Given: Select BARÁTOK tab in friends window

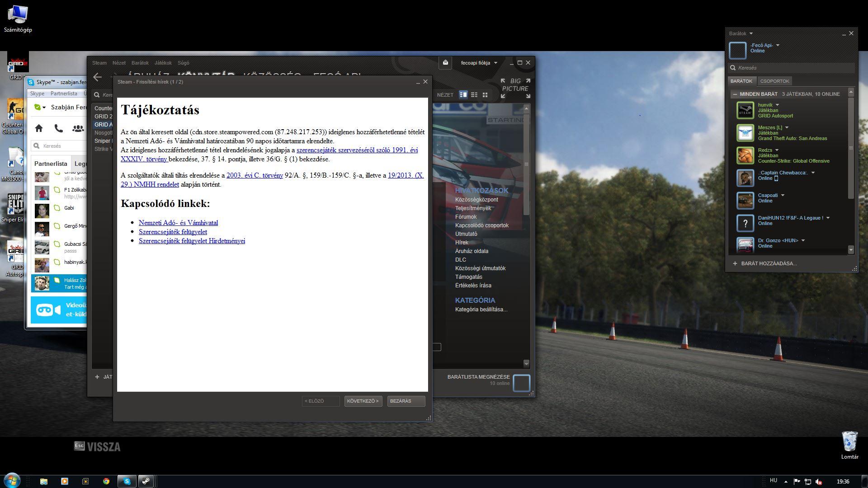Looking at the screenshot, I should point(741,81).
